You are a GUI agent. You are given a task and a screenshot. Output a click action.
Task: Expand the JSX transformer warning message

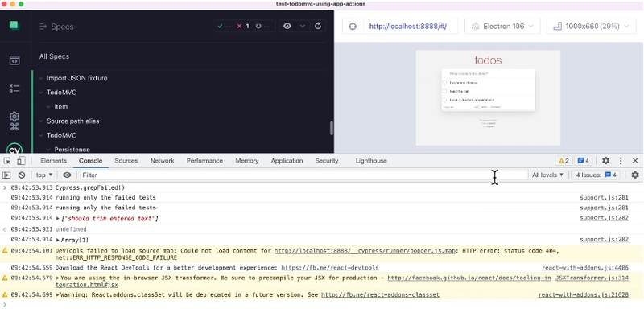57,278
